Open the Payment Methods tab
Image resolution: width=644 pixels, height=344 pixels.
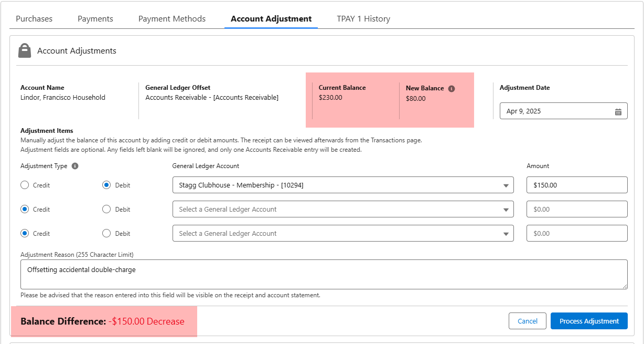171,18
